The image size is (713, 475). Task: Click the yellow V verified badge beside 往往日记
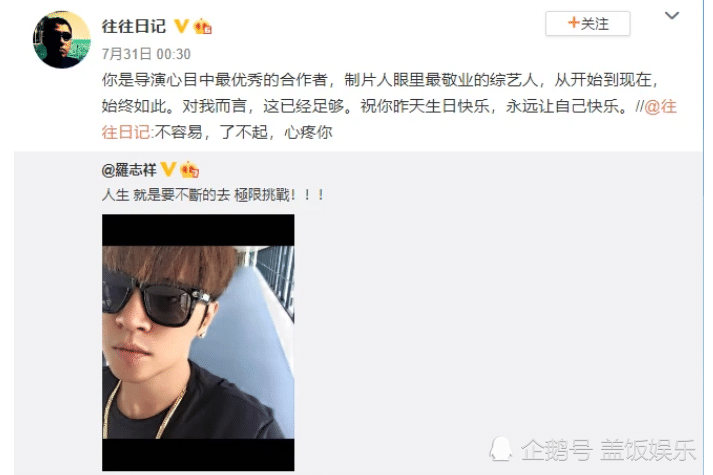click(181, 25)
